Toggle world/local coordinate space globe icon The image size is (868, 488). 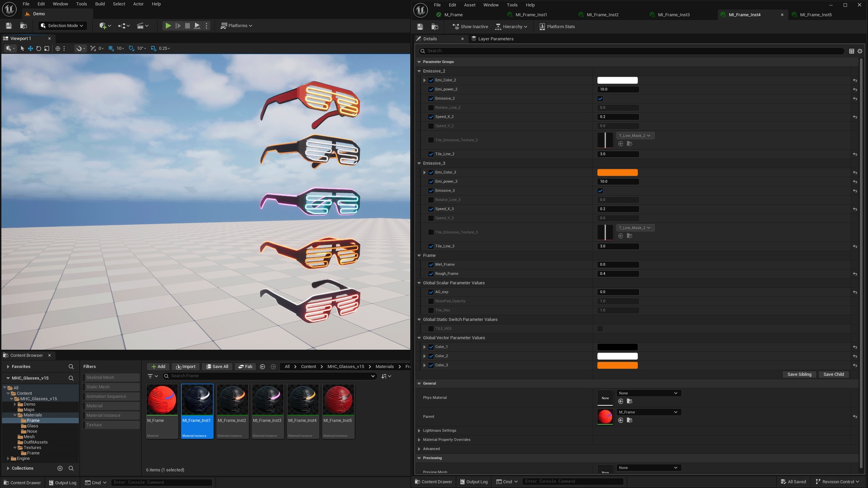[x=58, y=48]
